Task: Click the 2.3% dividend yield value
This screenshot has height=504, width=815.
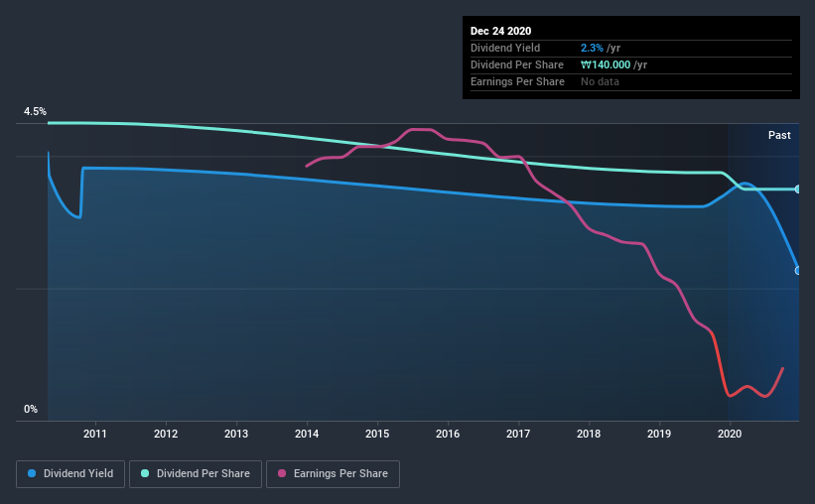Action: point(592,48)
